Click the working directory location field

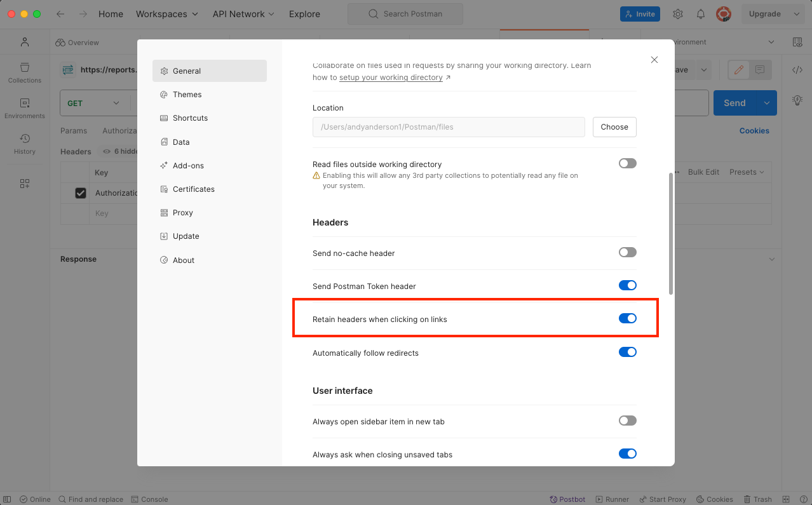tap(447, 127)
